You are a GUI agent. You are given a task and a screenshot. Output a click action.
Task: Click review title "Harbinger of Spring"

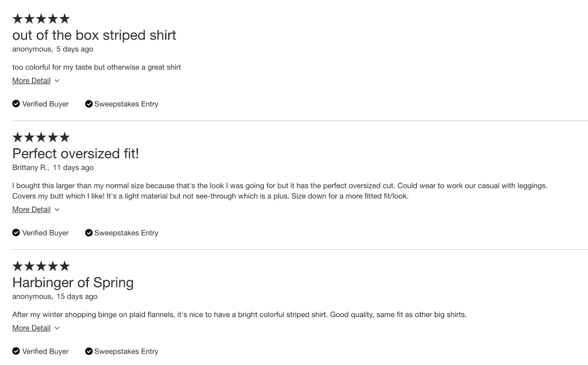point(73,283)
